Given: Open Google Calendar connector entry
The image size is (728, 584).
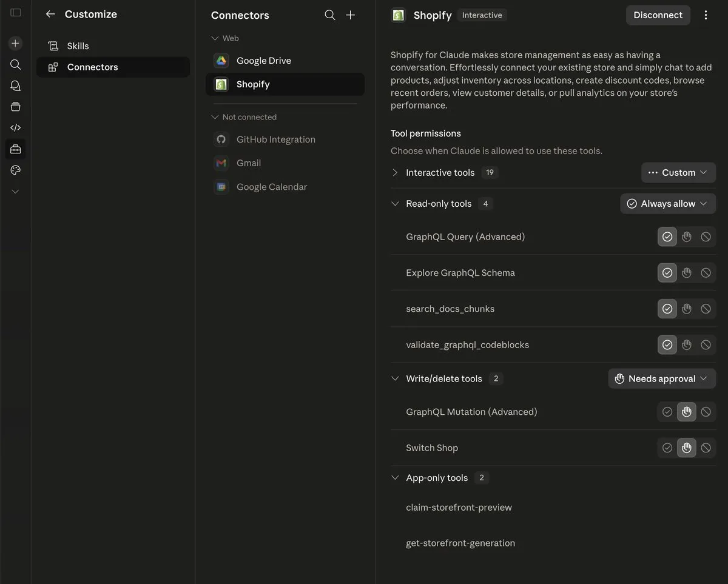Looking at the screenshot, I should 285,187.
